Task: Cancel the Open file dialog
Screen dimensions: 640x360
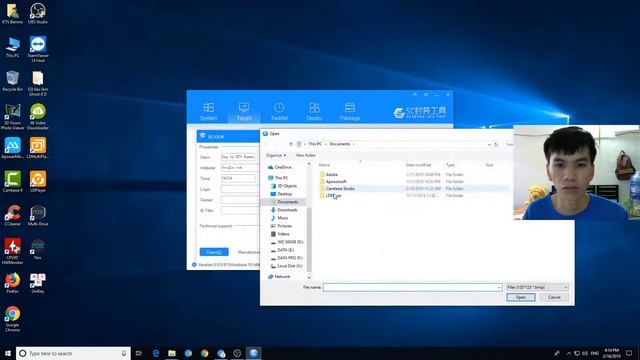Action: click(554, 298)
